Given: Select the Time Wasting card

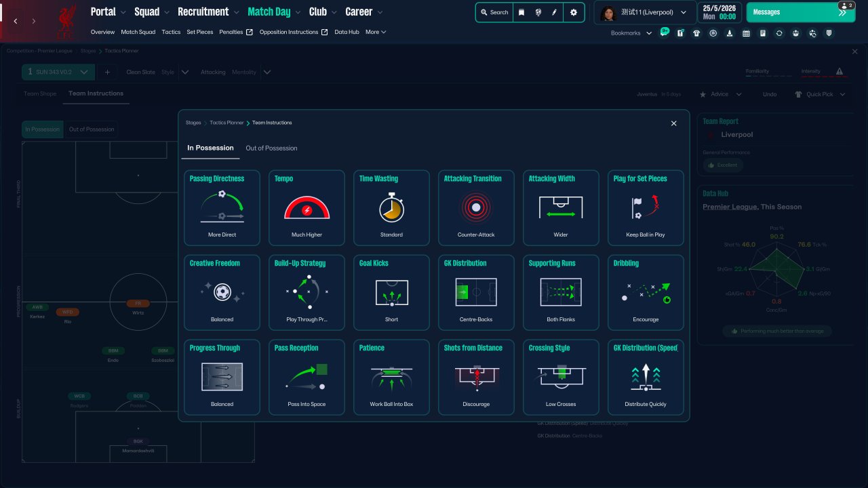Looking at the screenshot, I should [391, 207].
